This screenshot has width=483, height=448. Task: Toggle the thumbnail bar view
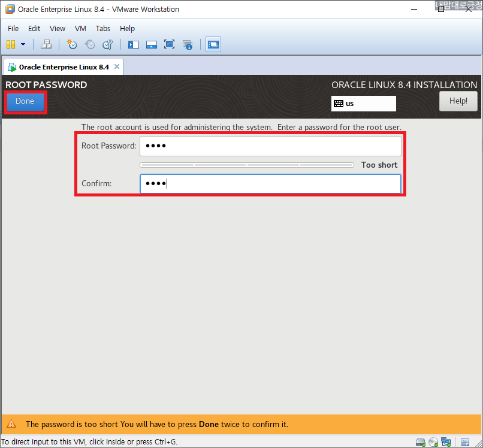[x=151, y=44]
